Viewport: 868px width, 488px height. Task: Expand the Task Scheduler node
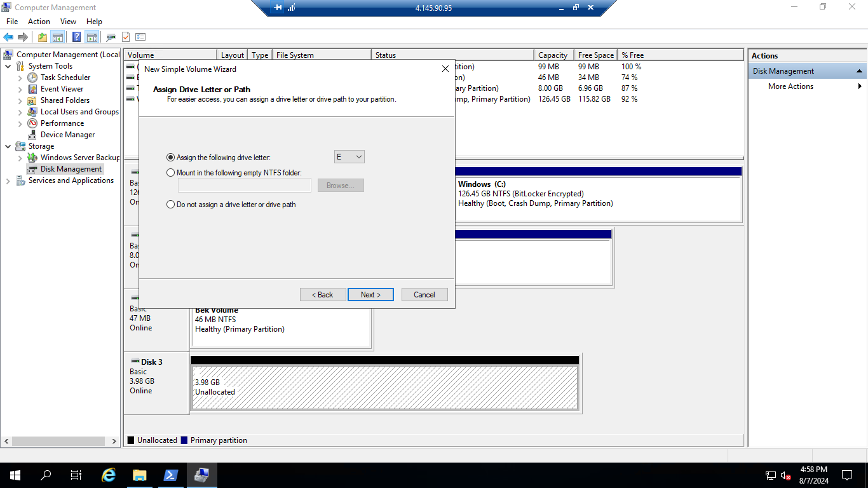[20, 78]
